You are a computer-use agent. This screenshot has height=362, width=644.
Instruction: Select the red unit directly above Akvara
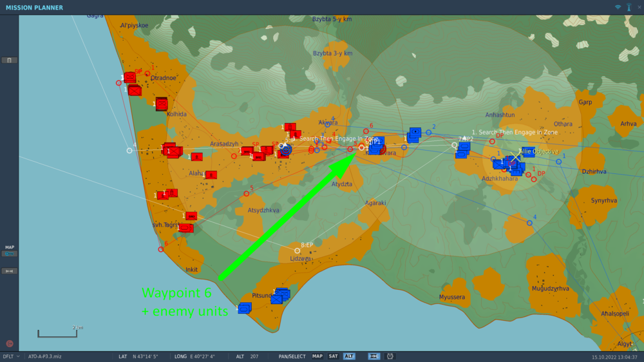coord(290,127)
